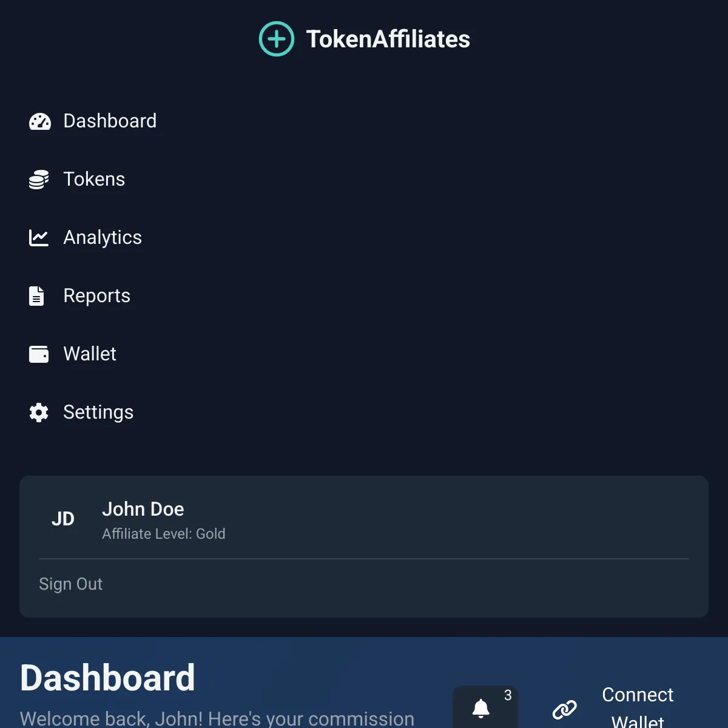Open Dashboard from the sidebar menu
The width and height of the screenshot is (728, 728).
110,121
